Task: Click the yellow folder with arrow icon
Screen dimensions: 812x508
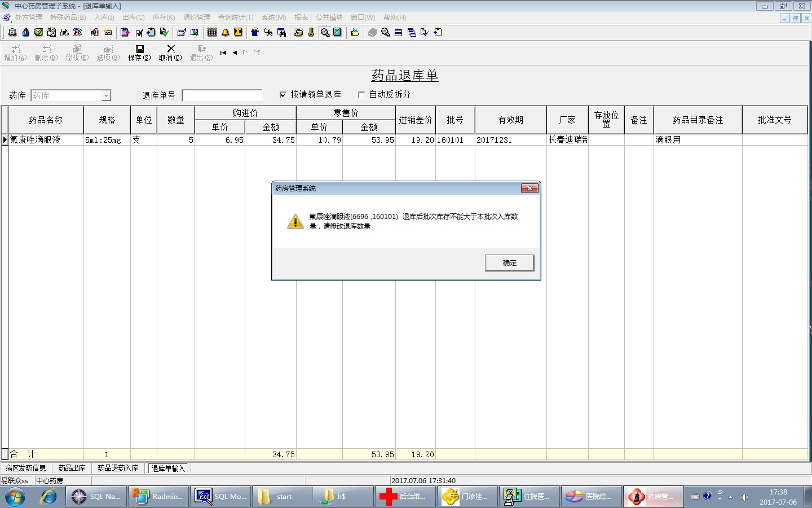Action: 355,32
